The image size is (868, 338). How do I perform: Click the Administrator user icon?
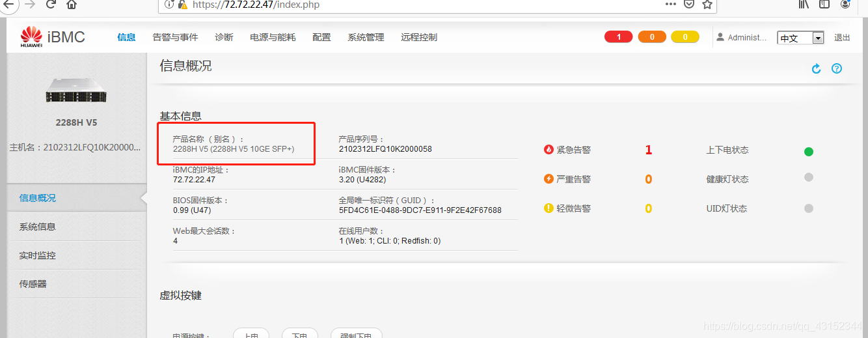pyautogui.click(x=720, y=37)
